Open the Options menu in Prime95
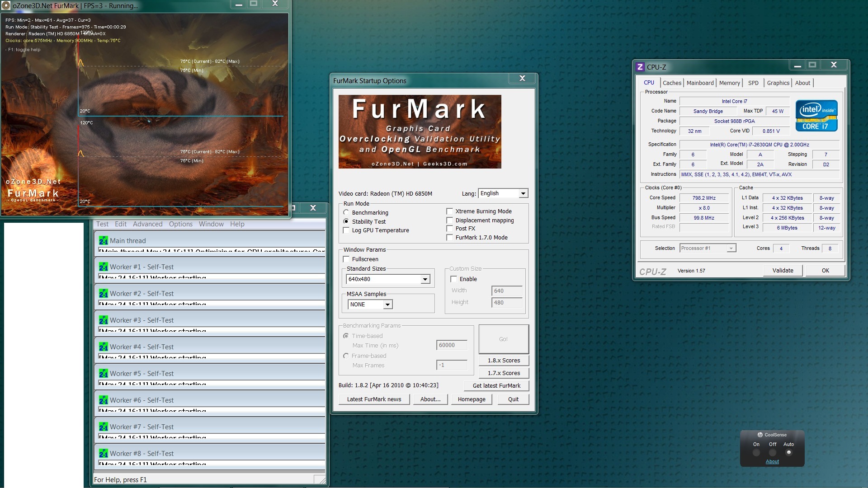This screenshot has height=488, width=868. coord(181,224)
